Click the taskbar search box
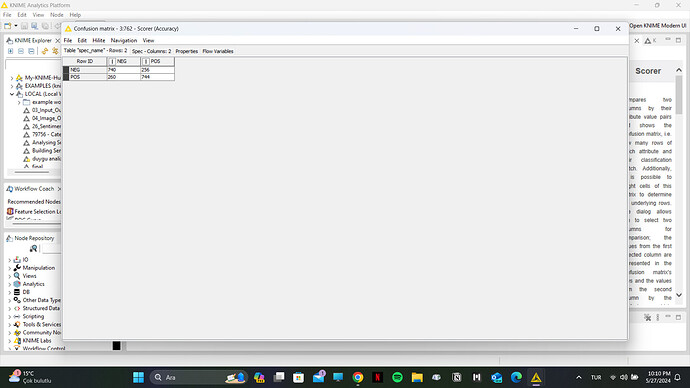690x388 pixels. [198, 377]
